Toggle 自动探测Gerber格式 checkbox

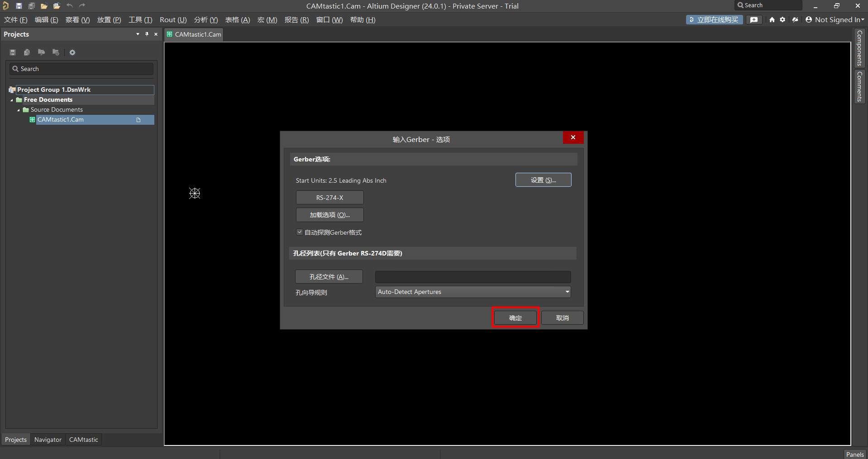point(300,232)
